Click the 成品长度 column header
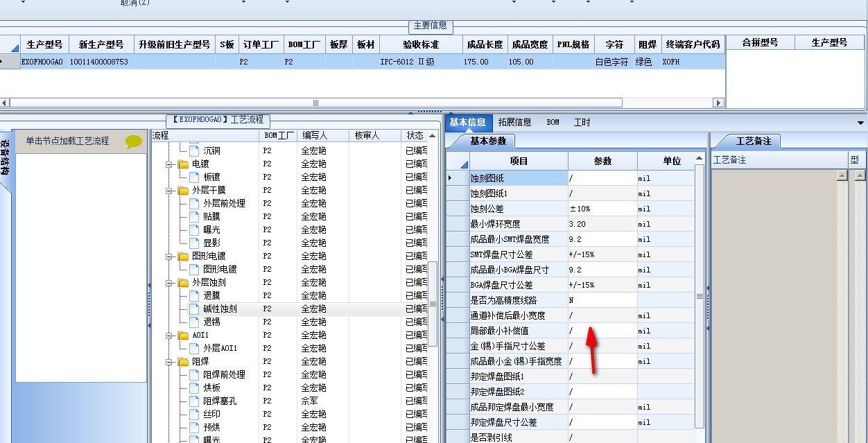Image resolution: width=868 pixels, height=443 pixels. (485, 44)
